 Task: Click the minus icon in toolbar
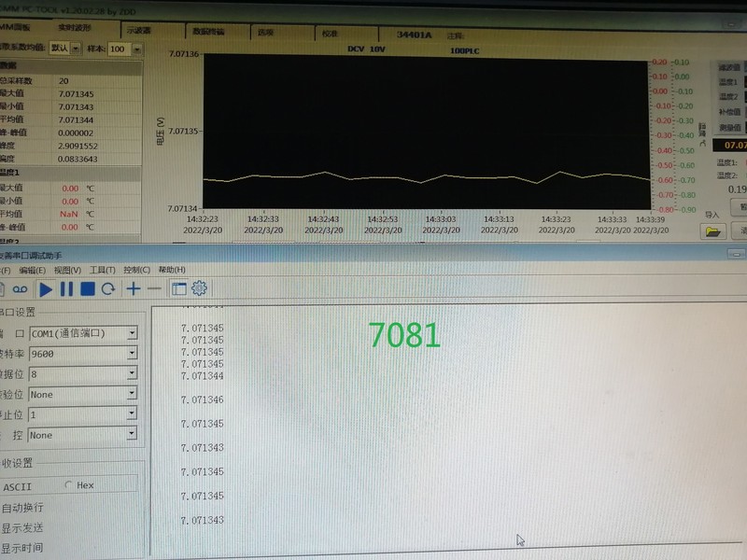pos(154,289)
